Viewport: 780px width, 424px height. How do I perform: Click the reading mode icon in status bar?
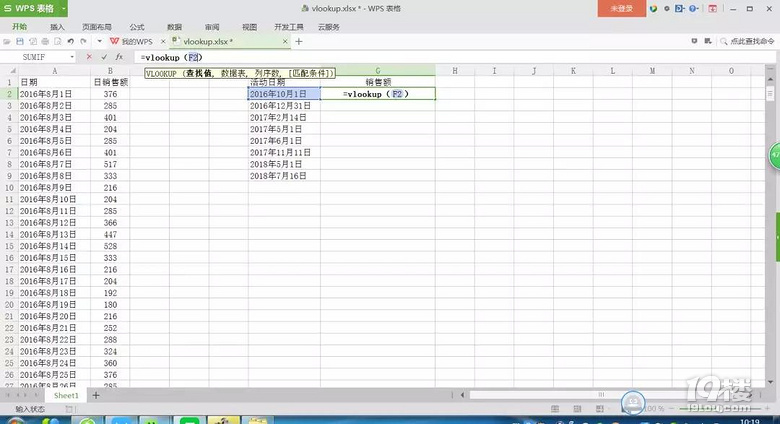coord(599,409)
